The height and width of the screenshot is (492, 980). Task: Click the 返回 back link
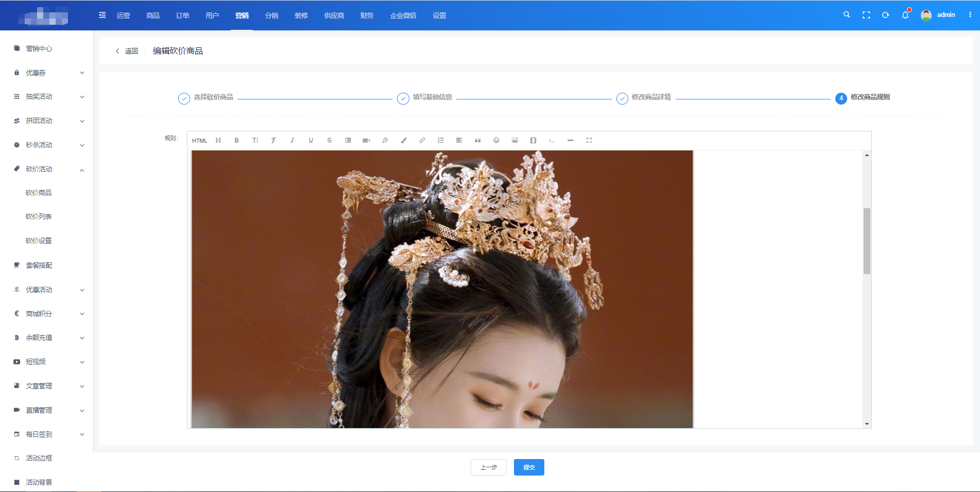[x=127, y=51]
